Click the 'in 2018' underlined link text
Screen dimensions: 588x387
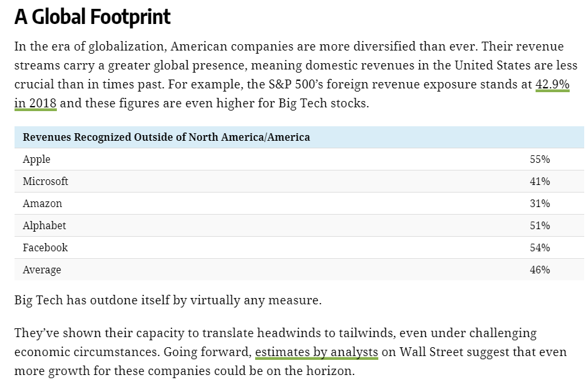tap(35, 103)
